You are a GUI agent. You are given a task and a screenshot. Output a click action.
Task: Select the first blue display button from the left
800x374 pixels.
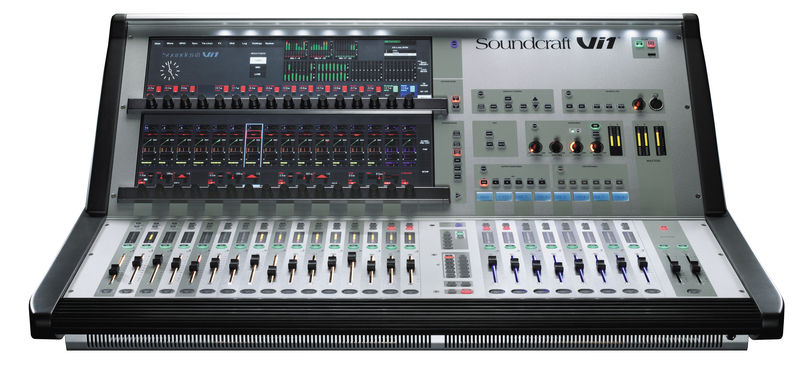pos(485,196)
